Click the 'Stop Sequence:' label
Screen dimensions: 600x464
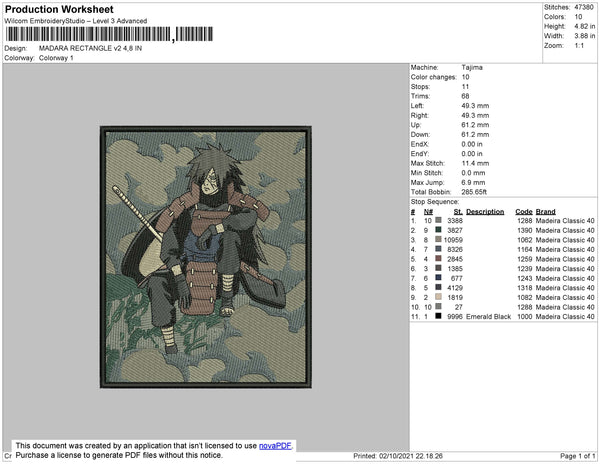434,202
